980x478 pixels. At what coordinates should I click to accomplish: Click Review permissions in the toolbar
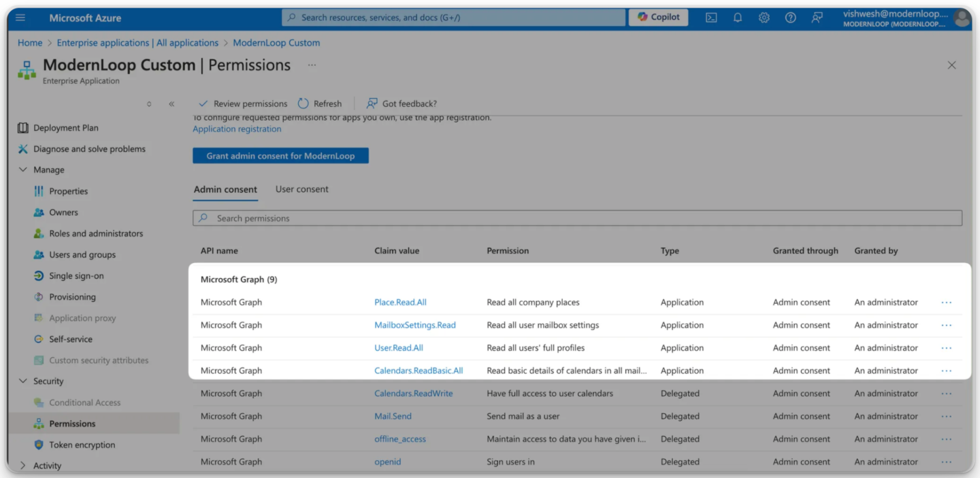pos(243,104)
